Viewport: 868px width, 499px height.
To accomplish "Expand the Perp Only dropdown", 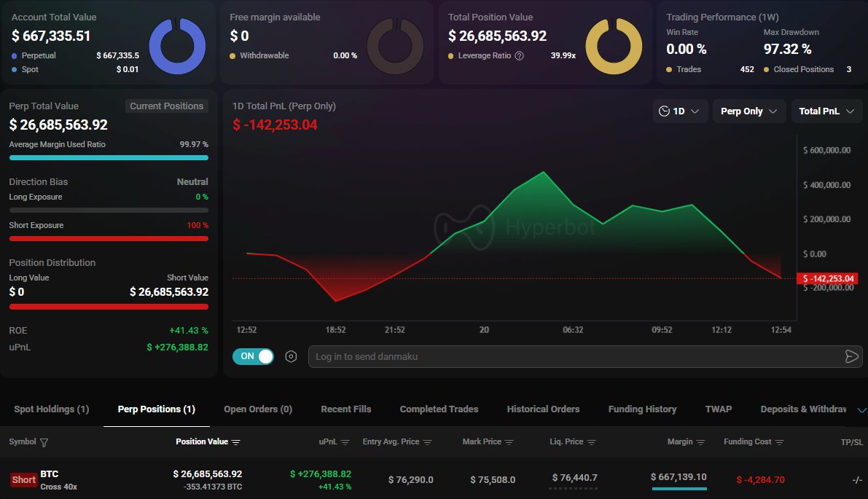I will coord(748,111).
